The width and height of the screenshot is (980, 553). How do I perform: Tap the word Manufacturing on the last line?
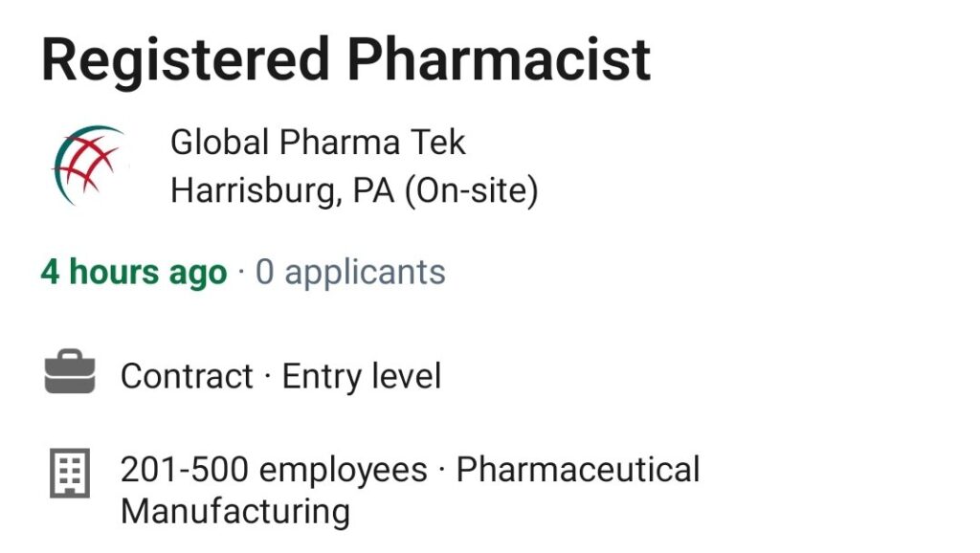click(235, 512)
